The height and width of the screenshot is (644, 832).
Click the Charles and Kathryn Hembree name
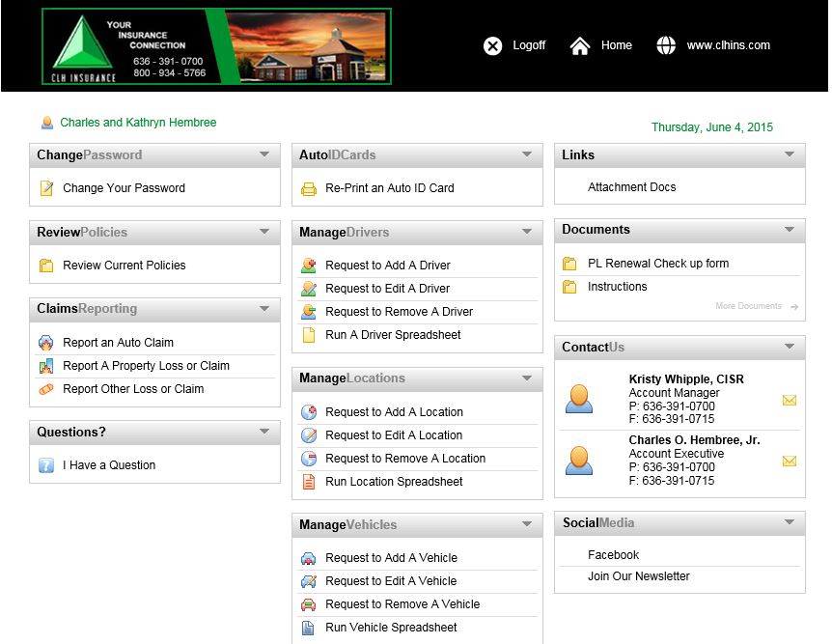pos(138,123)
